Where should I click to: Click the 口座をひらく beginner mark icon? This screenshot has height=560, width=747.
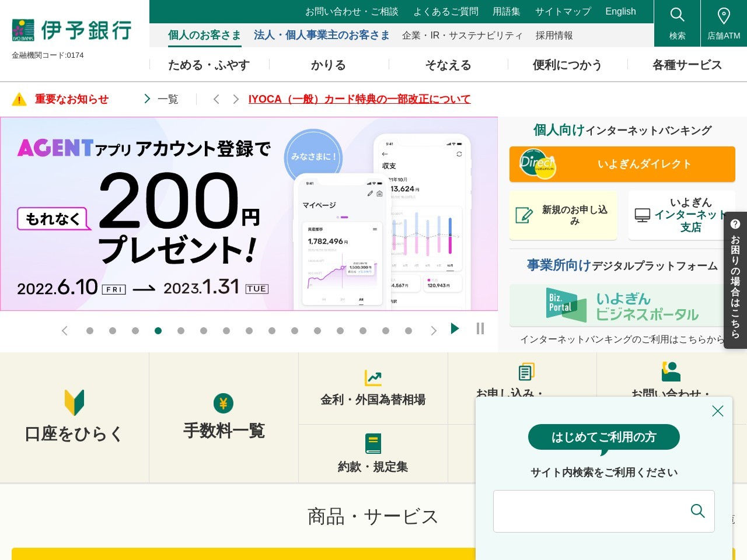tap(74, 403)
